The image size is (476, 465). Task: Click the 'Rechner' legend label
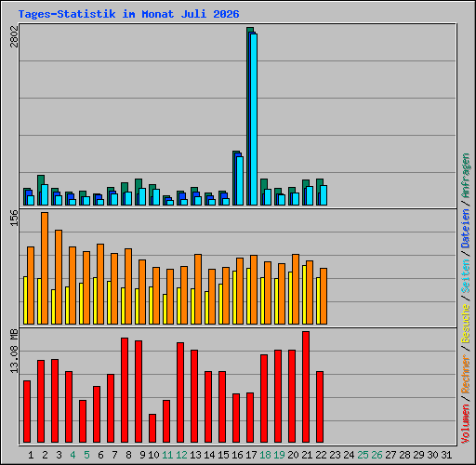pyautogui.click(x=465, y=374)
